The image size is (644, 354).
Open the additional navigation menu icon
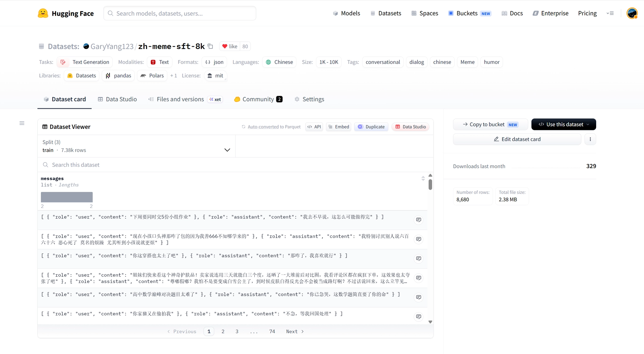tap(610, 13)
